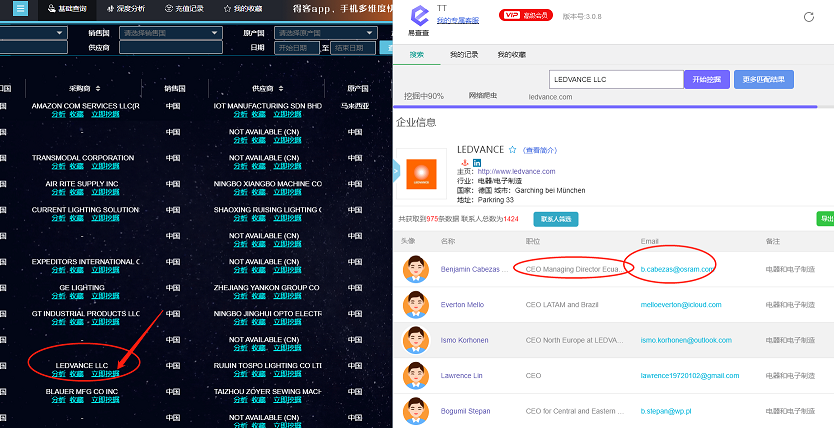Click the green 导出 button

(x=825, y=219)
